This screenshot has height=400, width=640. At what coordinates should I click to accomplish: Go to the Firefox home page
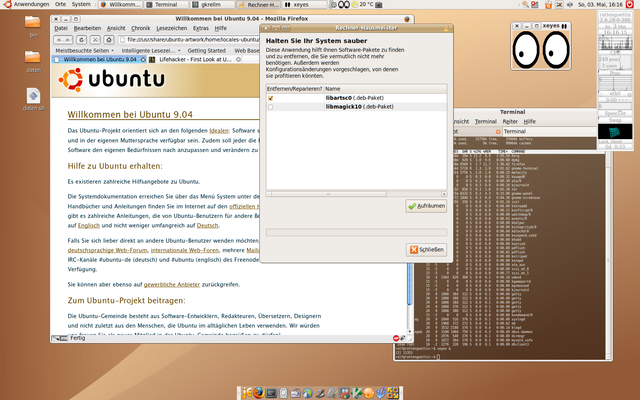(109, 40)
